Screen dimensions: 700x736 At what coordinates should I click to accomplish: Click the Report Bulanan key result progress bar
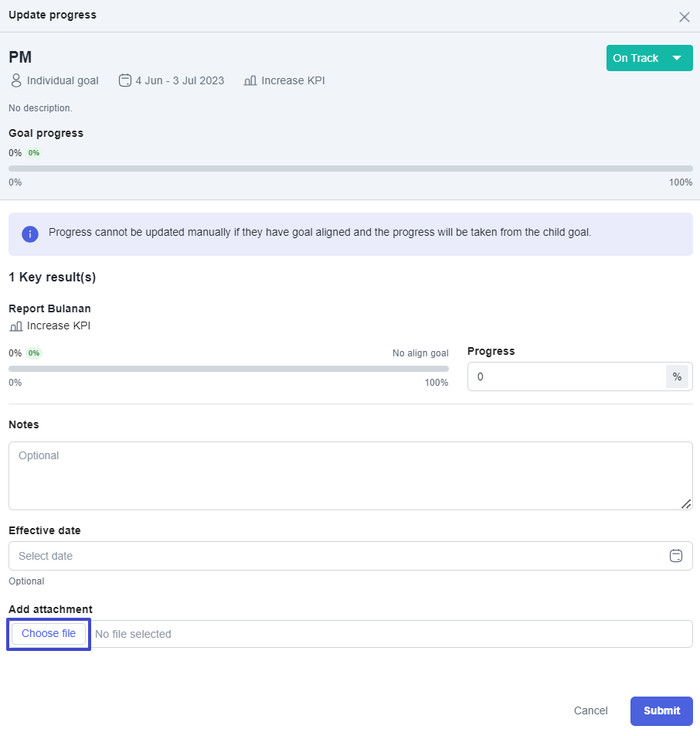click(x=228, y=369)
